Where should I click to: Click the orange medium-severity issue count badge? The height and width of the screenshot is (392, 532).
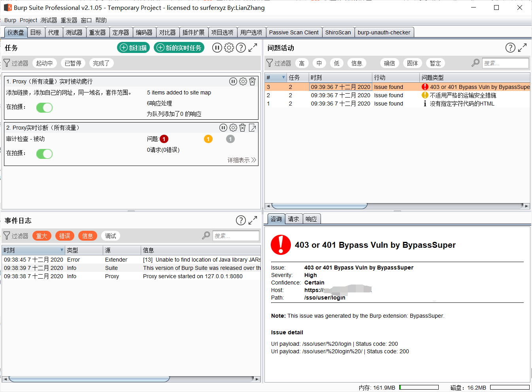(208, 139)
